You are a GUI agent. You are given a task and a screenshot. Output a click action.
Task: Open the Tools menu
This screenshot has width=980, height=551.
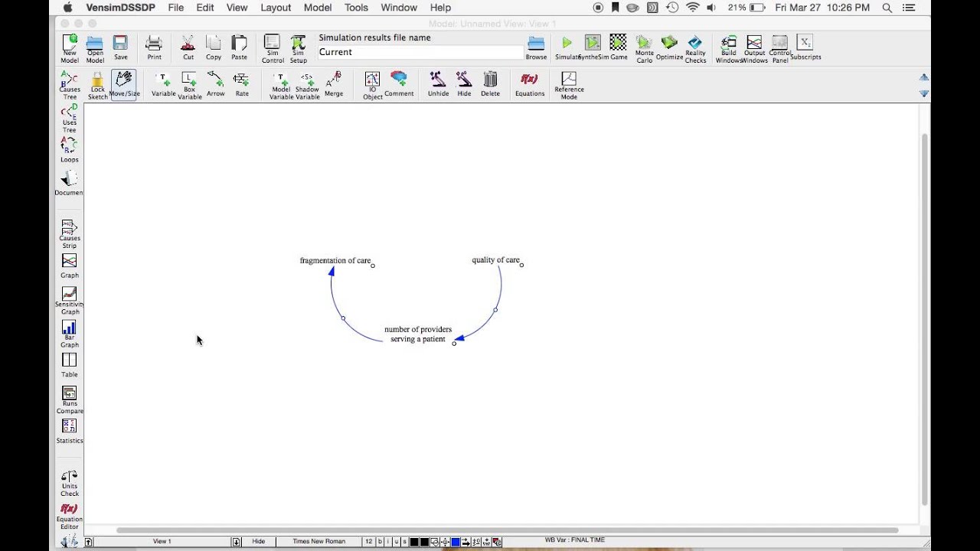coord(356,8)
